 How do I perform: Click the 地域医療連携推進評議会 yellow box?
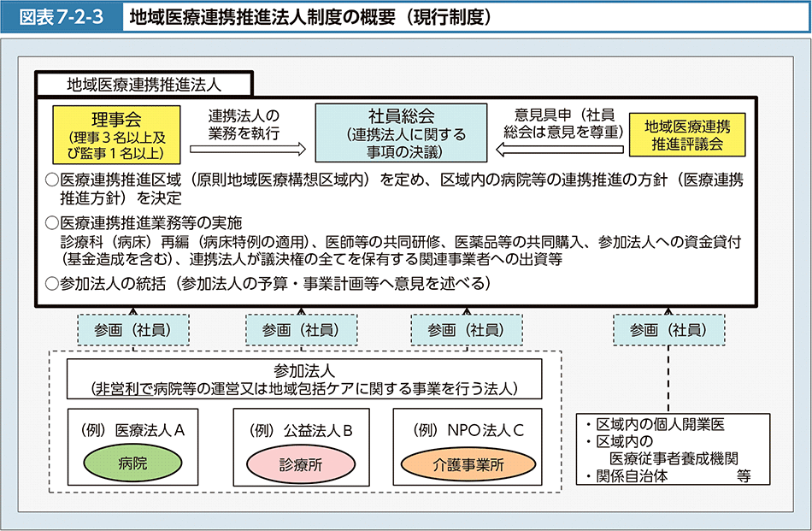687,135
